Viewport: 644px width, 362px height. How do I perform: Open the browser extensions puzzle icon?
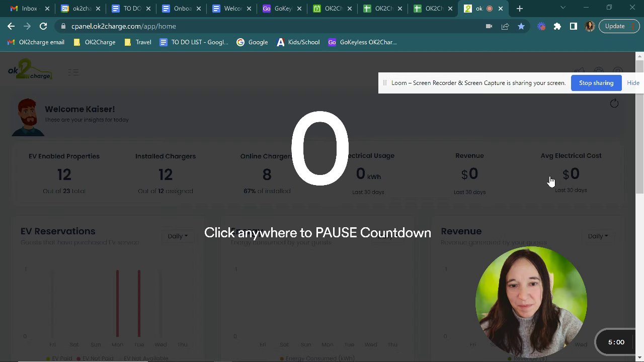point(557,26)
